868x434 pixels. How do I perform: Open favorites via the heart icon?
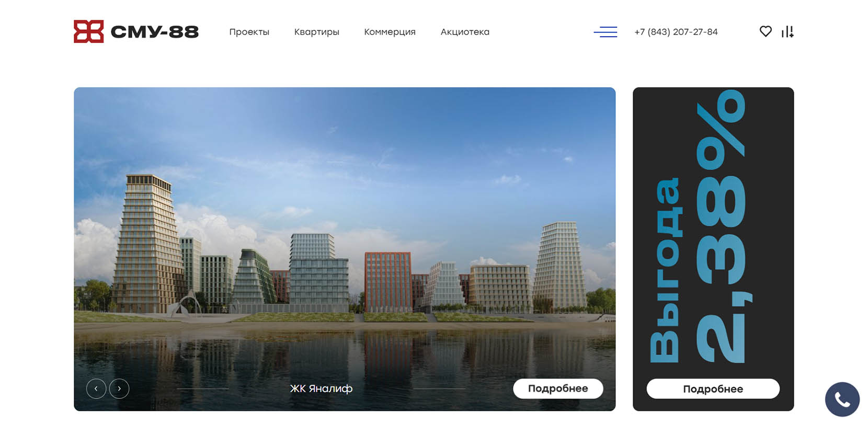click(766, 31)
